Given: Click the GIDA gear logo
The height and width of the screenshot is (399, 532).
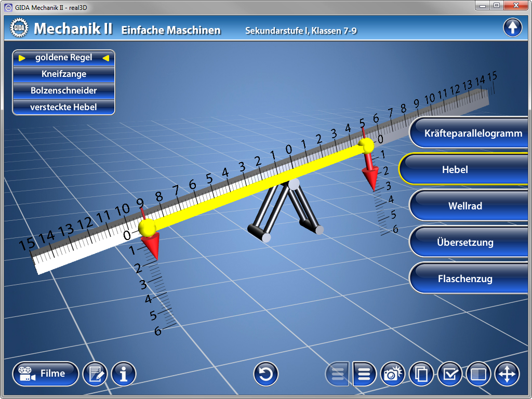Looking at the screenshot, I should pyautogui.click(x=18, y=29).
